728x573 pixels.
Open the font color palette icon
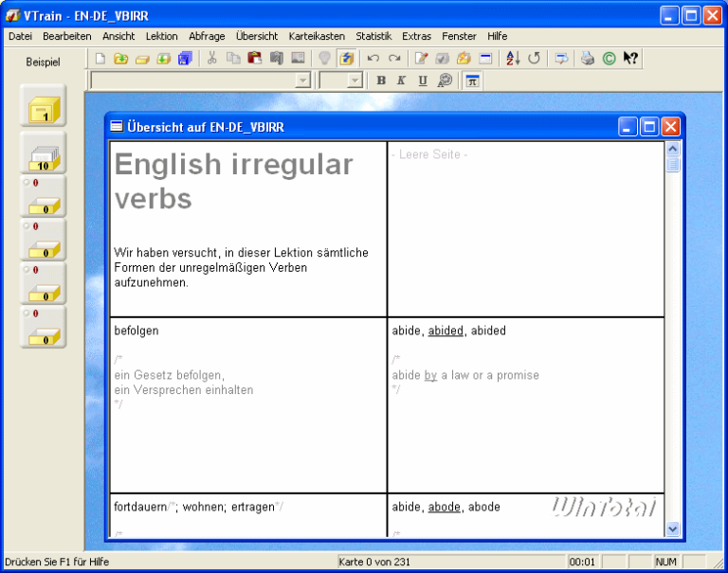click(x=445, y=81)
